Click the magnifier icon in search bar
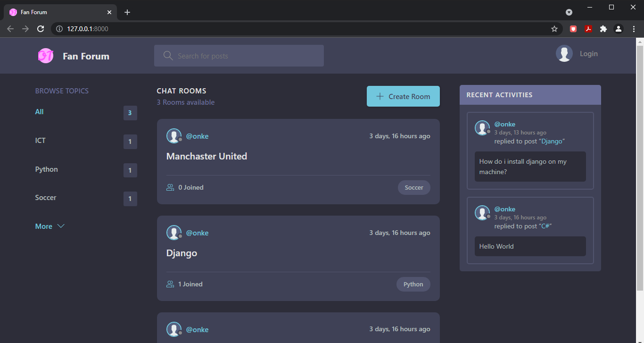The width and height of the screenshot is (644, 343). 168,56
